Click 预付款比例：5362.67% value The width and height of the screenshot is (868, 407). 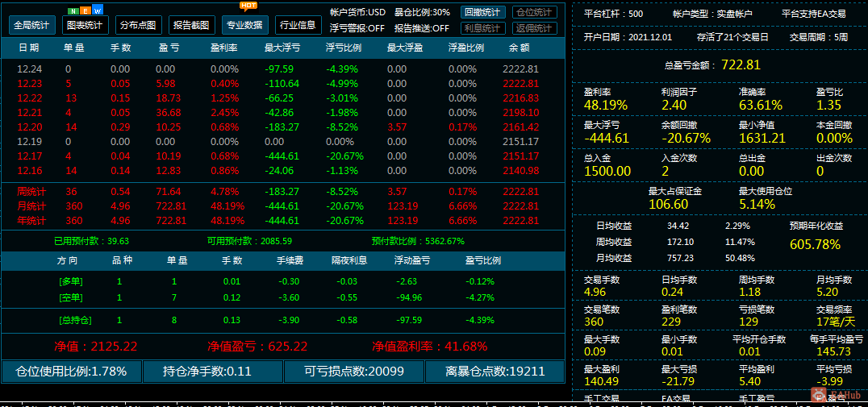click(418, 241)
